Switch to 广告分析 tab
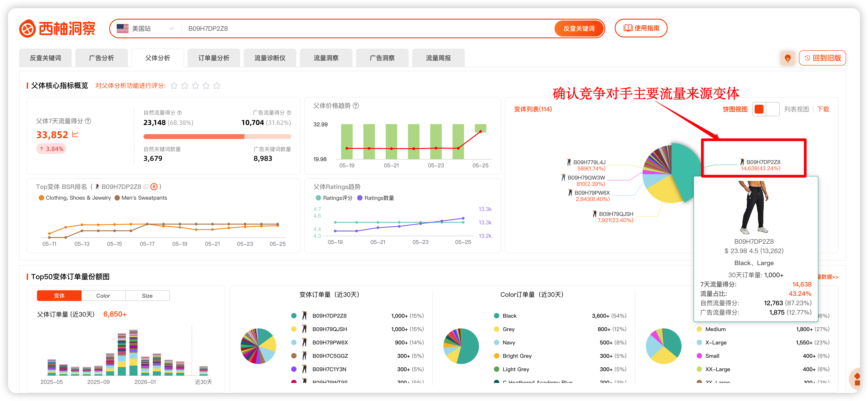Screen dimensions: 868x401 coord(101,58)
